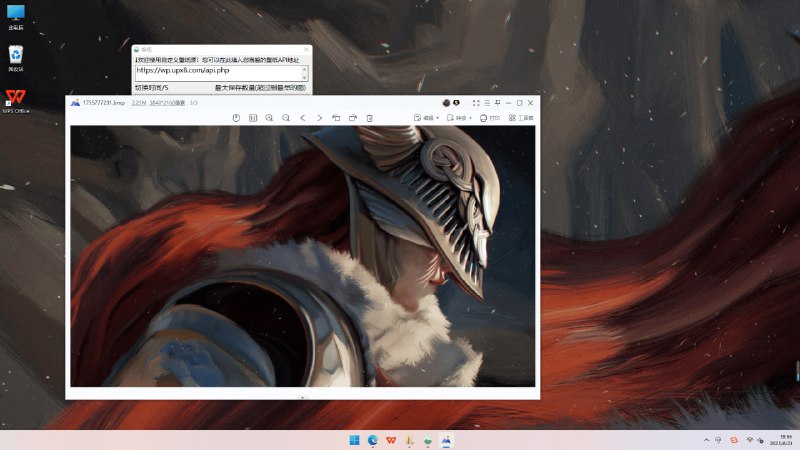
Task: Open WPS Office from taskbar
Action: [391, 440]
